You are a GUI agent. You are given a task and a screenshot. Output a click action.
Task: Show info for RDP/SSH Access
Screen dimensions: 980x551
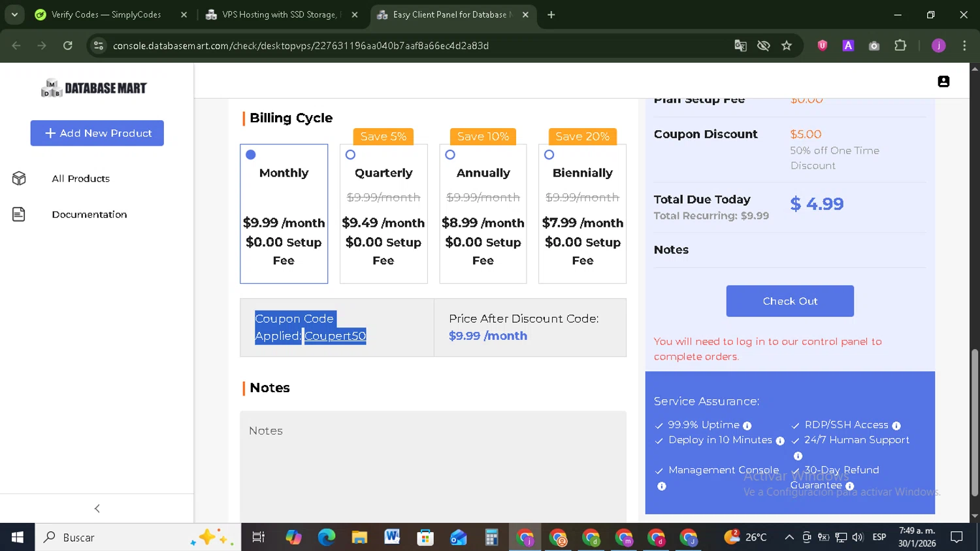coord(896,426)
